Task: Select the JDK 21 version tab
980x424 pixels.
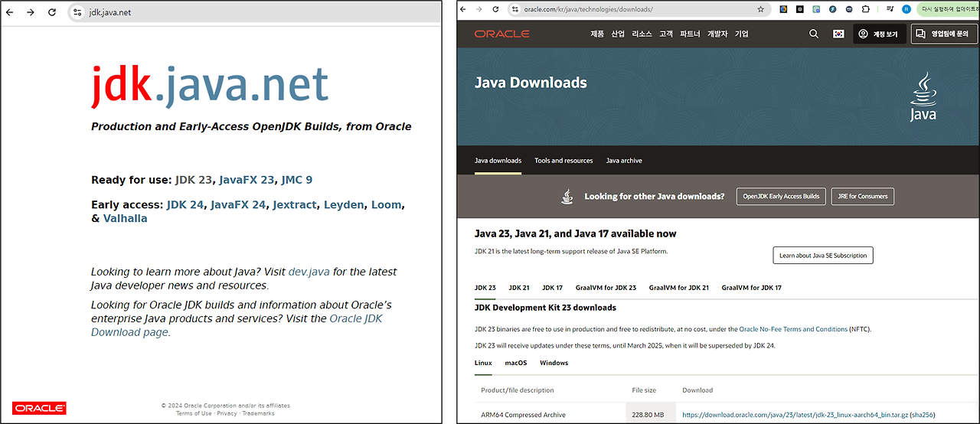Action: (519, 288)
